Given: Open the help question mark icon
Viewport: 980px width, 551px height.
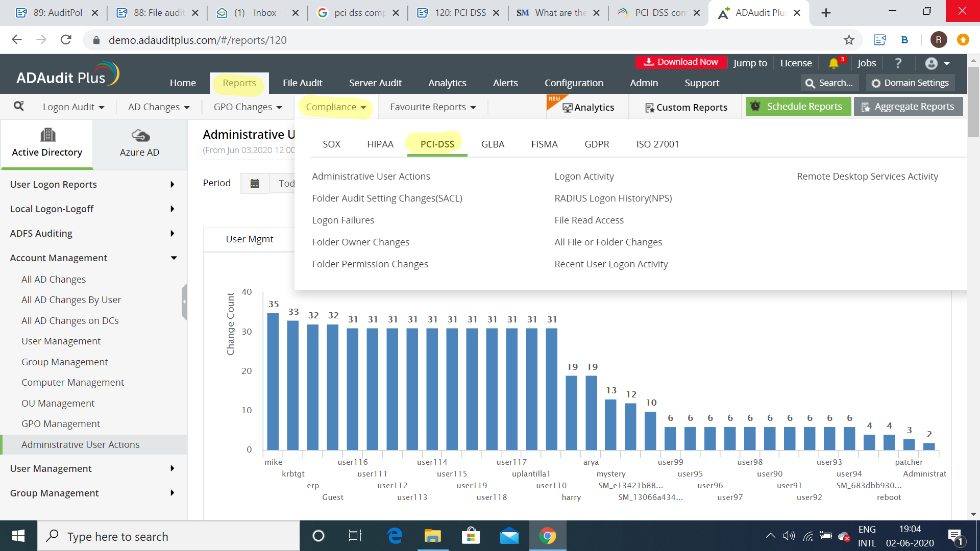Looking at the screenshot, I should (898, 63).
